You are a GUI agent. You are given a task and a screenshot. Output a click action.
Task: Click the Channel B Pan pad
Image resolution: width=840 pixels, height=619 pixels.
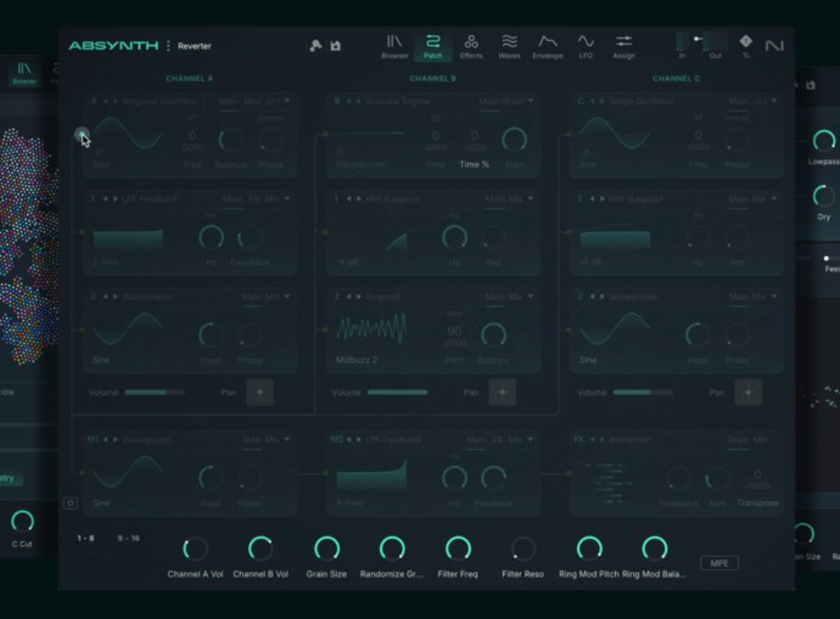click(x=502, y=392)
